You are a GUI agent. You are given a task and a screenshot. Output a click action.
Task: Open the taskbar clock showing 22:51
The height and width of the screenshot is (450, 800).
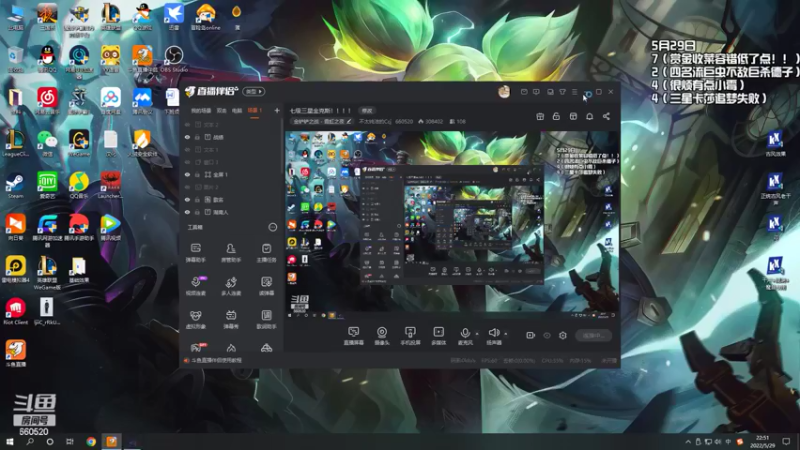coord(762,441)
